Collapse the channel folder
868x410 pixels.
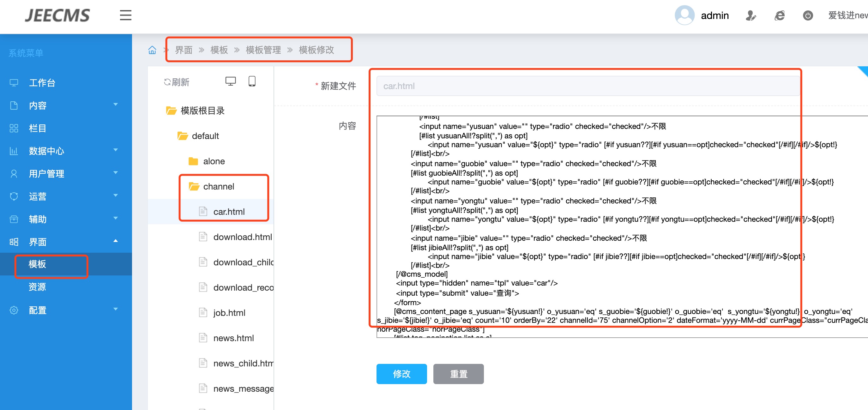click(x=218, y=187)
